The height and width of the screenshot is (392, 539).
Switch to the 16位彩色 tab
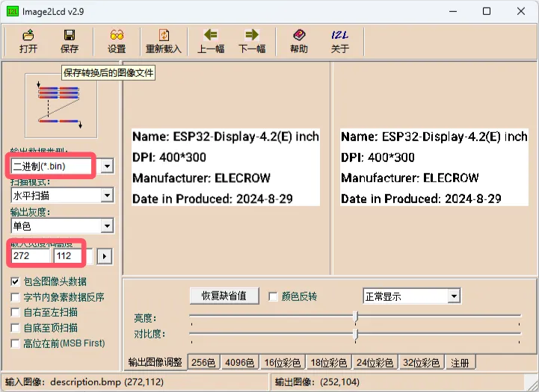[x=283, y=363]
